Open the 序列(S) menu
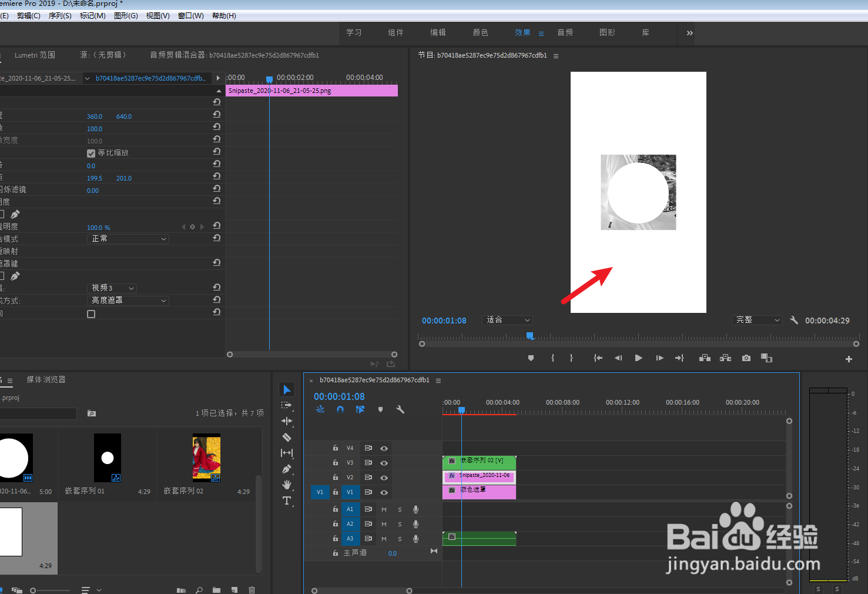Viewport: 868px width, 594px height. point(60,16)
